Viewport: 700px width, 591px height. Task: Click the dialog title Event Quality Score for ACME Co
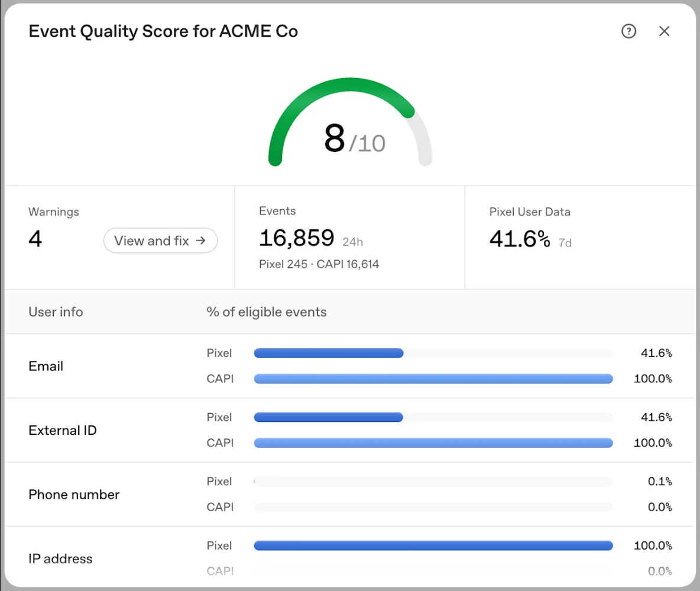163,32
